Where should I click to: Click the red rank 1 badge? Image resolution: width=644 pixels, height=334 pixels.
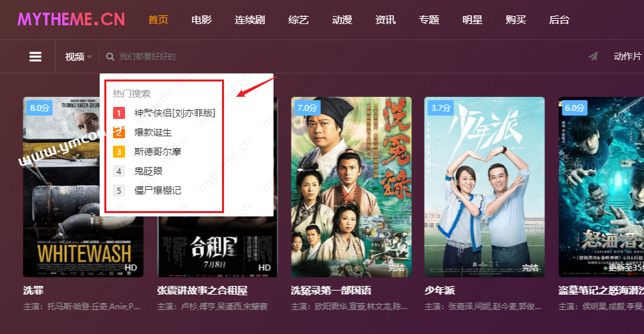click(119, 113)
